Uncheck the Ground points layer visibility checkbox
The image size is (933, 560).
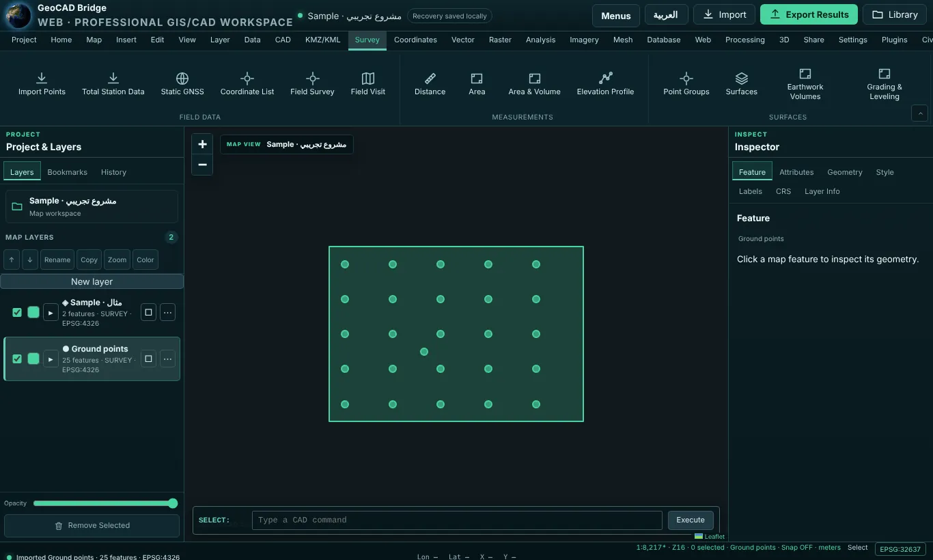[x=17, y=359]
